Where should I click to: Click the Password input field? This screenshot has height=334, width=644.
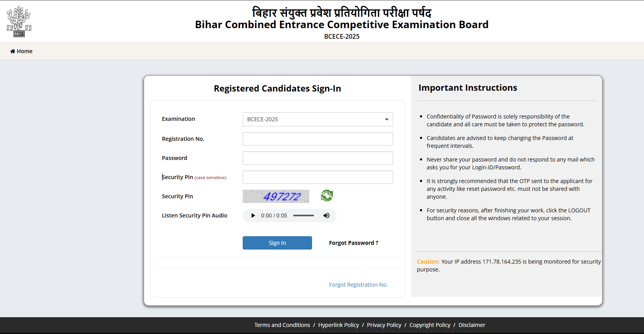pyautogui.click(x=317, y=158)
